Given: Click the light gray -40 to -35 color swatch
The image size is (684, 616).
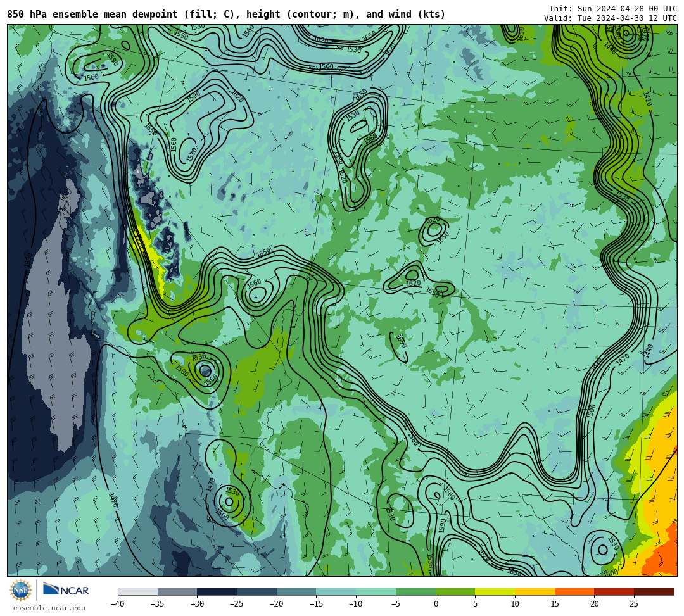Looking at the screenshot, I should 138,591.
